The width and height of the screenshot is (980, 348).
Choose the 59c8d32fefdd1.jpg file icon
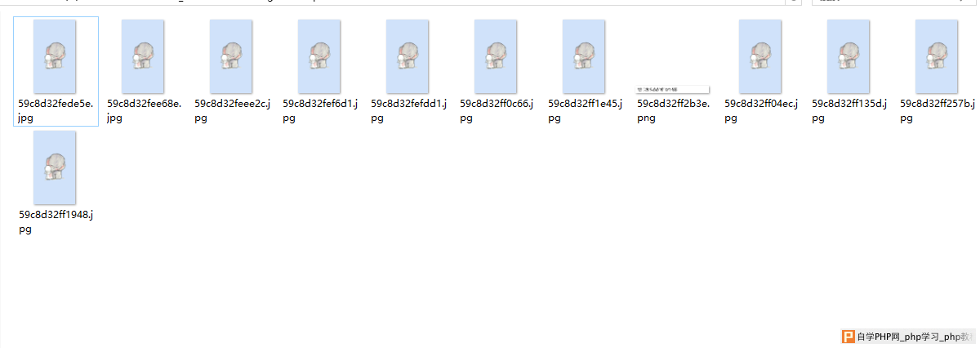[x=408, y=56]
